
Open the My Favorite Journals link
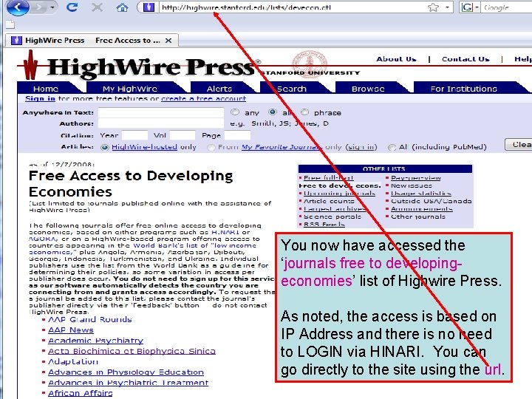coord(282,147)
